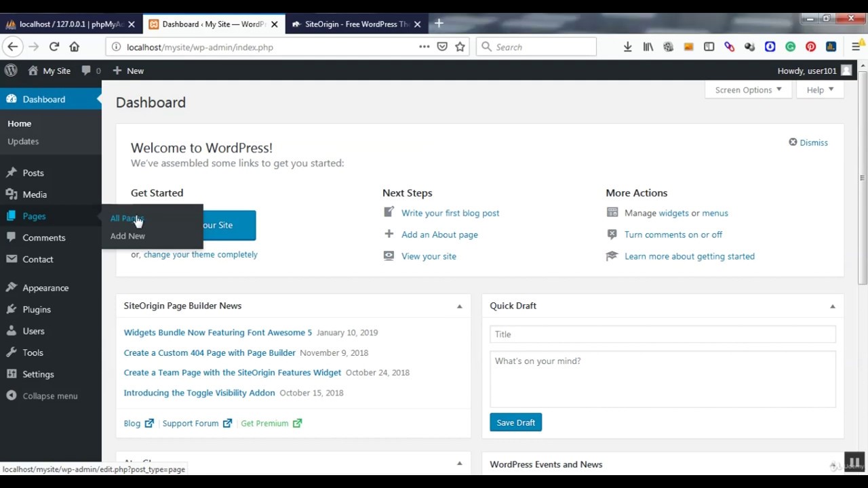Open Howdy, user101 account menu
The image size is (868, 488).
[814, 70]
